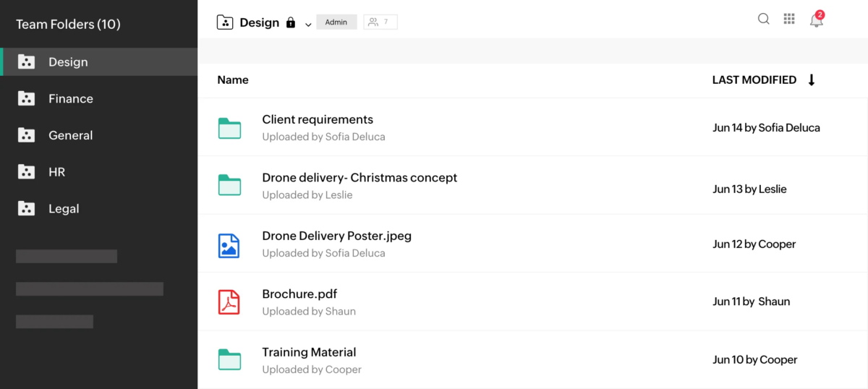Open the members count button

tap(380, 22)
